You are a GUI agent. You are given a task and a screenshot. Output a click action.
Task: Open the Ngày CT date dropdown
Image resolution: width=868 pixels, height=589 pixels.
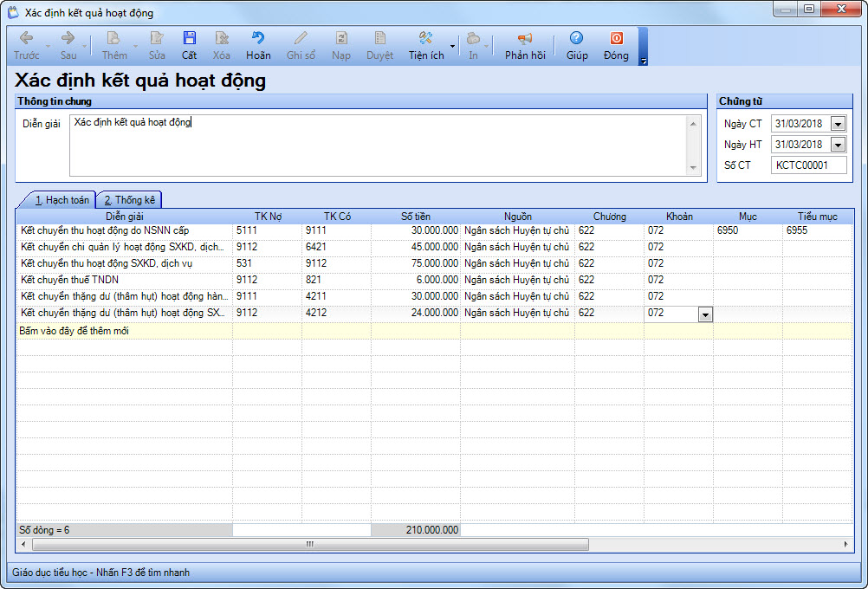838,124
